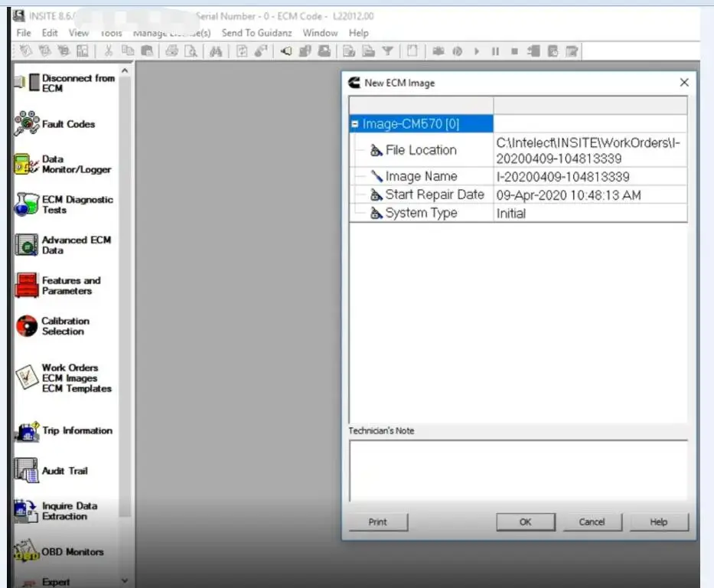Viewport: 714px width, 588px height.
Task: Click the 09-Apr-2020 10:48:13 AM value
Action: click(569, 195)
